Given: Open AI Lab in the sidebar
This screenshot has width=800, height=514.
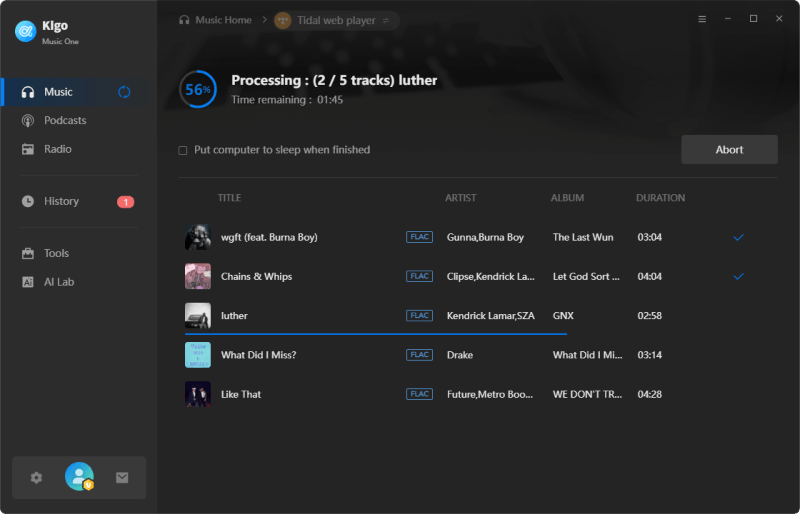Looking at the screenshot, I should 59,282.
